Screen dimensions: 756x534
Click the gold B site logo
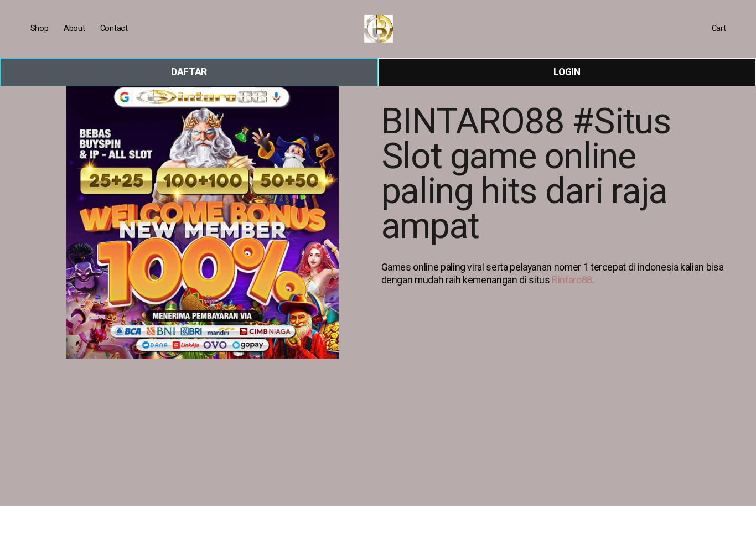(x=379, y=29)
